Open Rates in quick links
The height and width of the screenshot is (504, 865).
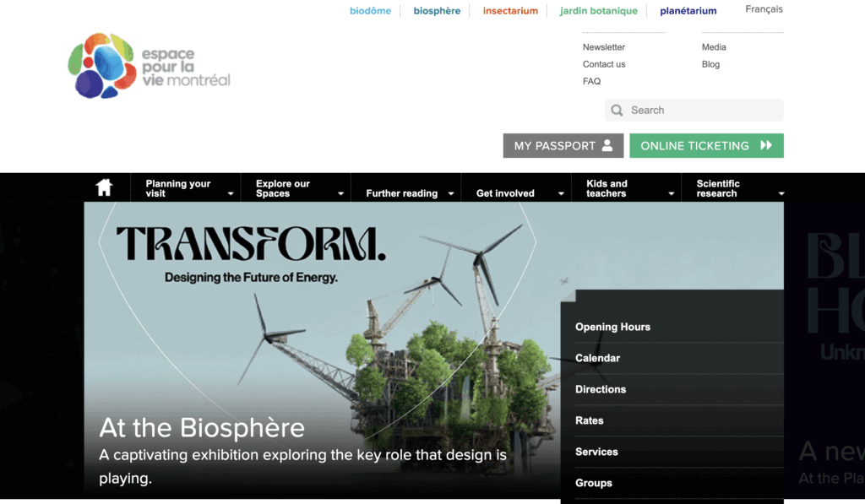589,420
